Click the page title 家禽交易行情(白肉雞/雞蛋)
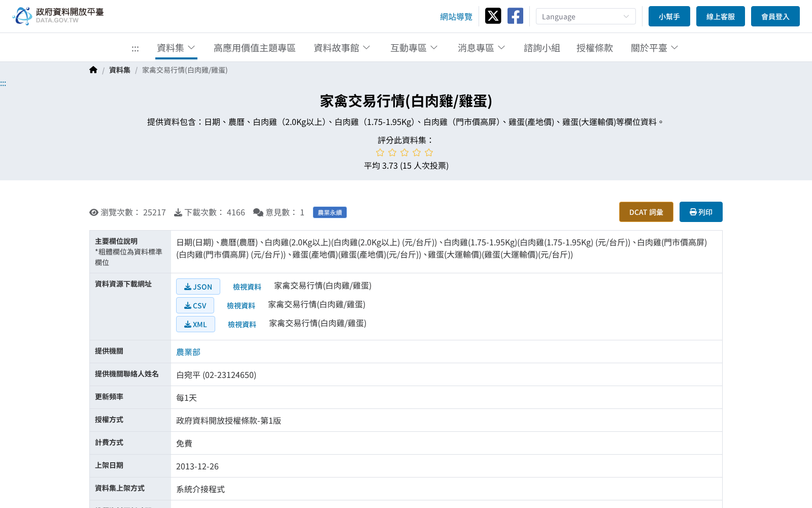 406,101
